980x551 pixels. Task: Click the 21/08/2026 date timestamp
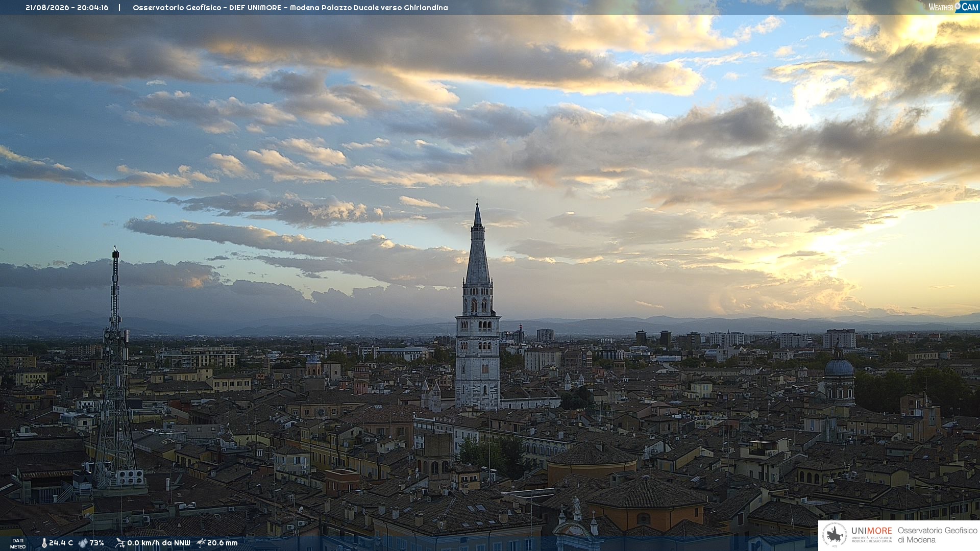(47, 8)
